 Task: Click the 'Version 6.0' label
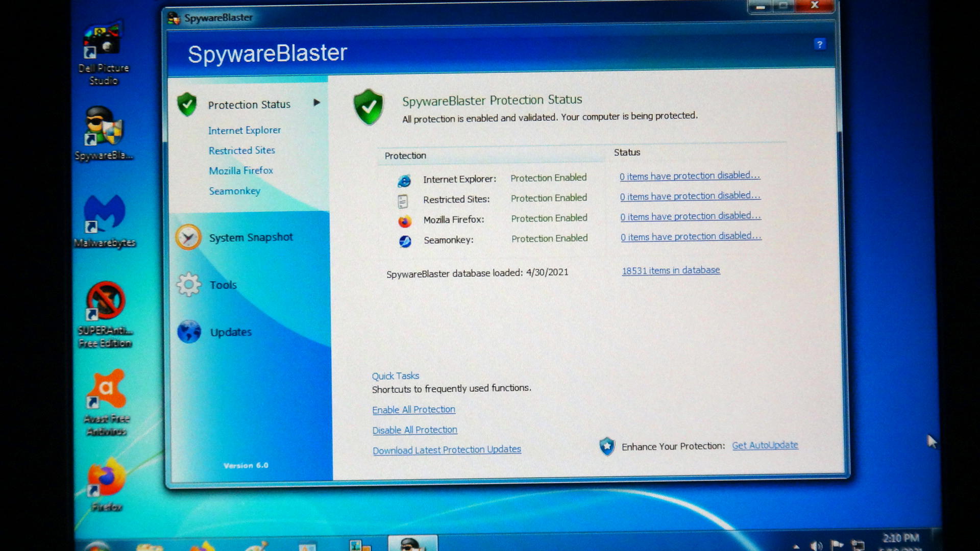coord(246,465)
